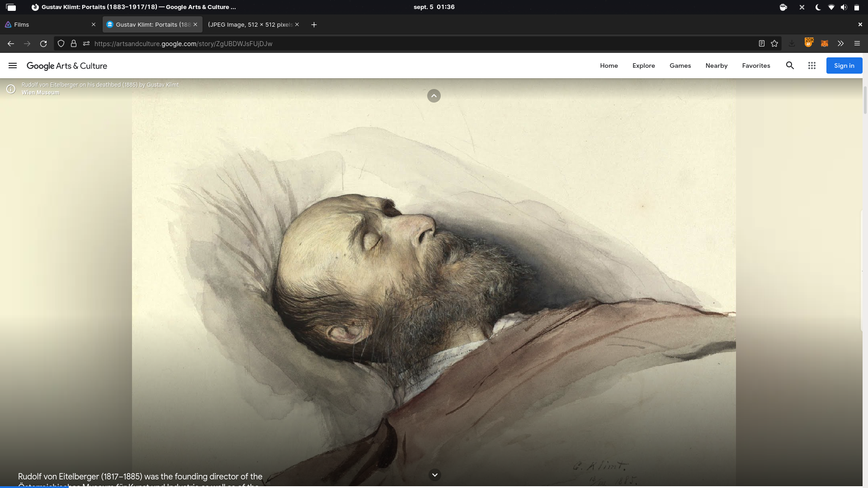
Task: Open the Explore page
Action: click(x=643, y=66)
